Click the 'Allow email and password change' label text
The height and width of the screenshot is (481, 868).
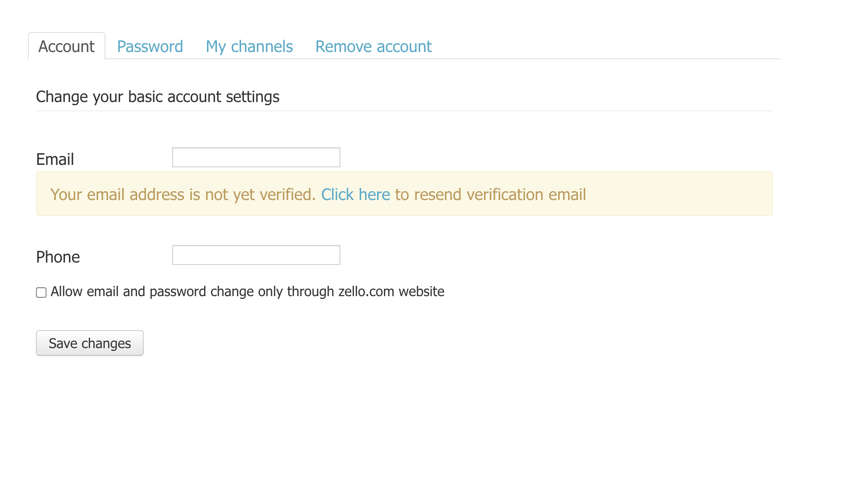coord(247,292)
